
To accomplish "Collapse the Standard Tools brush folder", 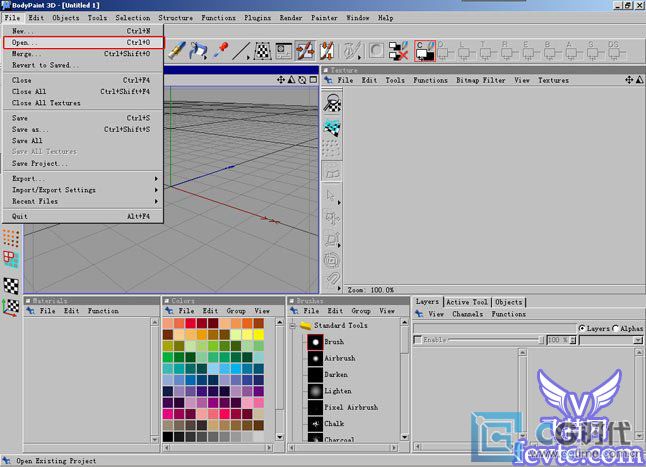I will [293, 326].
